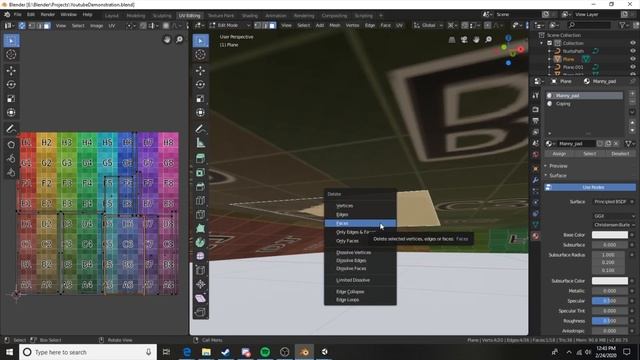640x360 pixels.
Task: Open the Material properties tab icon
Action: pyautogui.click(x=536, y=236)
